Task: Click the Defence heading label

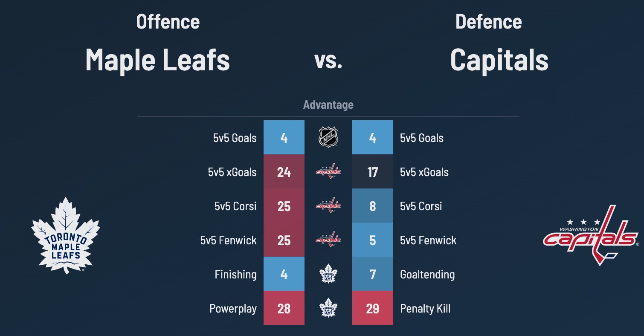Action: 488,22
